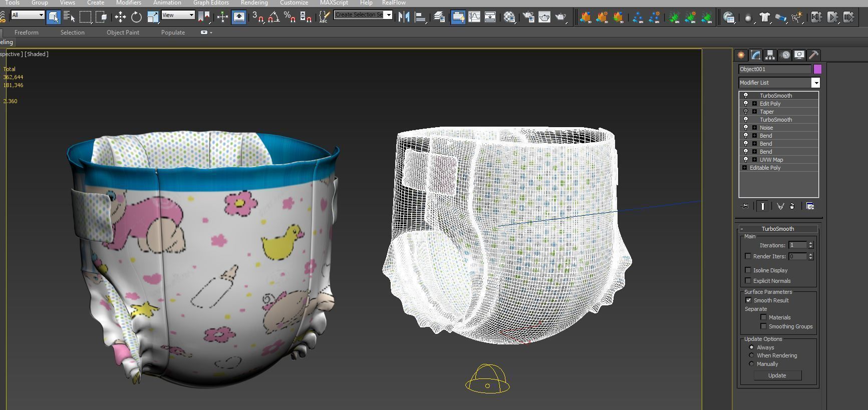The width and height of the screenshot is (868, 410).
Task: Toggle lightbulb of Edit Poly modifier
Action: pyautogui.click(x=746, y=104)
